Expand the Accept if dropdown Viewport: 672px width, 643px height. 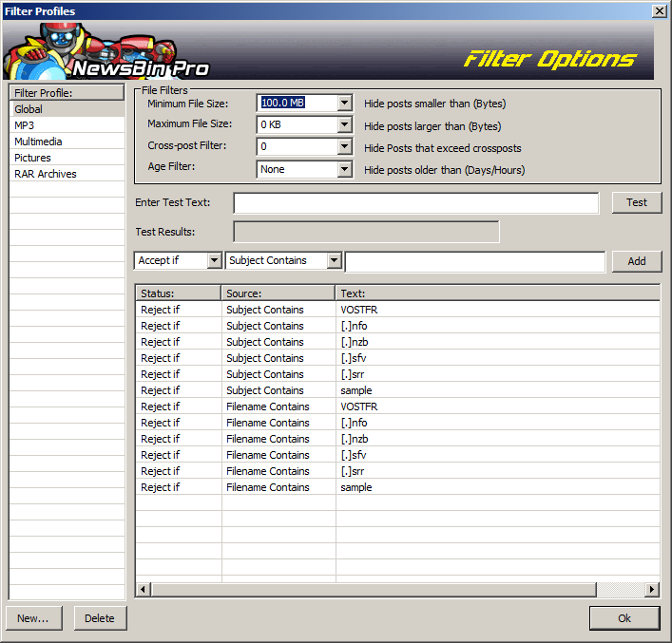[214, 260]
